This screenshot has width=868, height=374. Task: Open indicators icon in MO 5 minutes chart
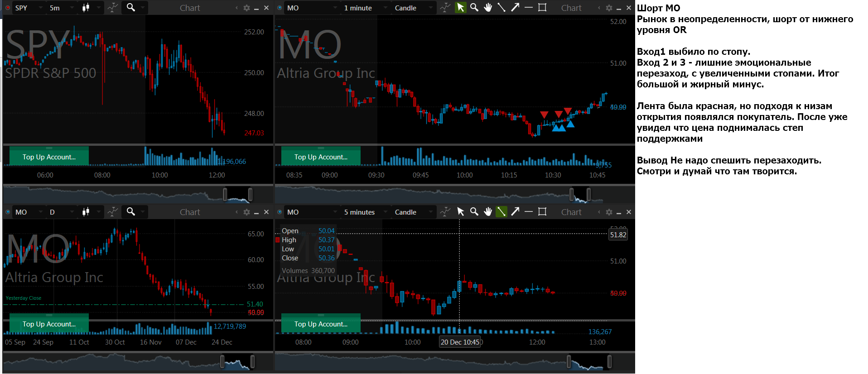pyautogui.click(x=445, y=211)
